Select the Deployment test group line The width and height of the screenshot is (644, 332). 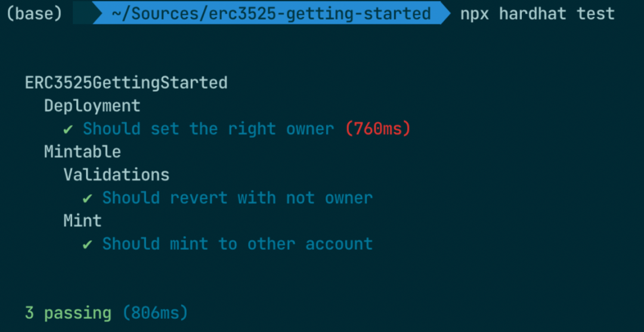tap(92, 106)
